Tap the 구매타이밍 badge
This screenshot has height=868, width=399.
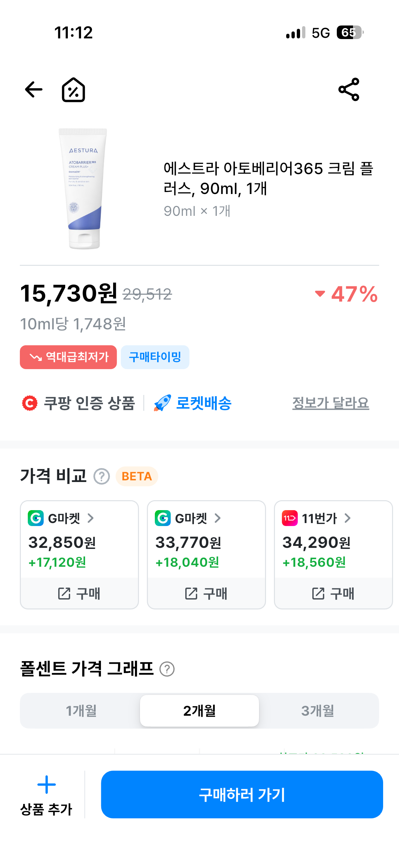(155, 357)
